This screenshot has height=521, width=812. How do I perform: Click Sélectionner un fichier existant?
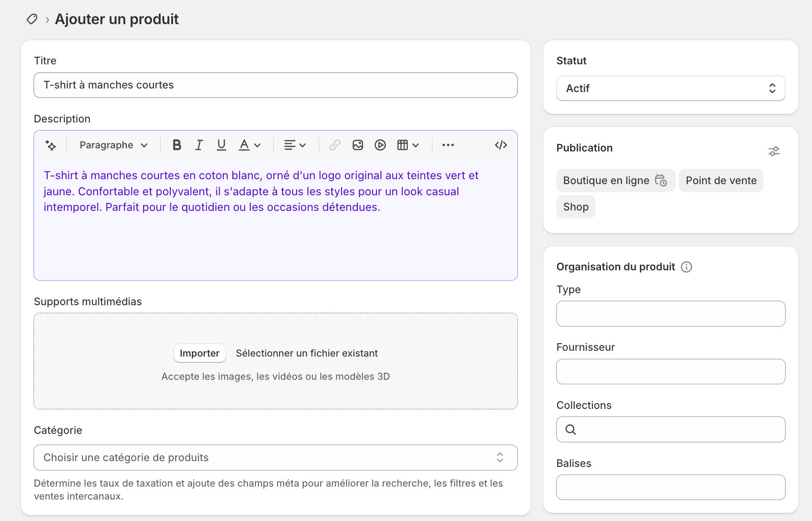click(307, 353)
